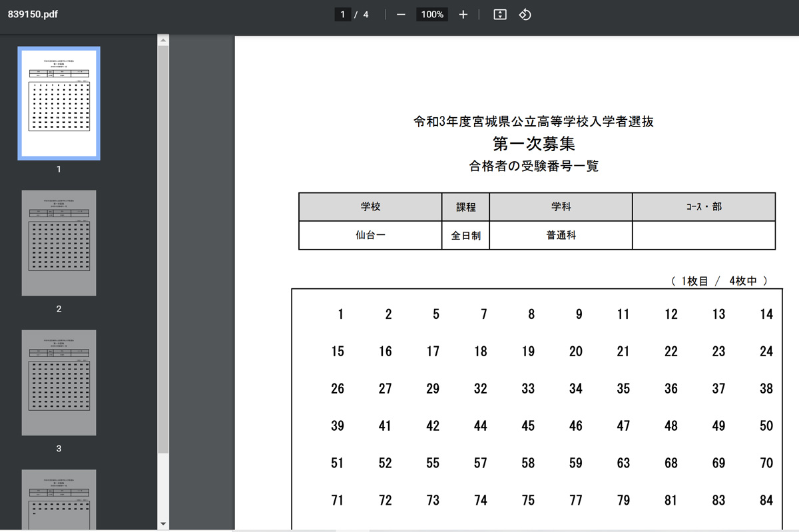Image resolution: width=799 pixels, height=532 pixels.
Task: Rotate the document counterclockwise
Action: pos(525,15)
